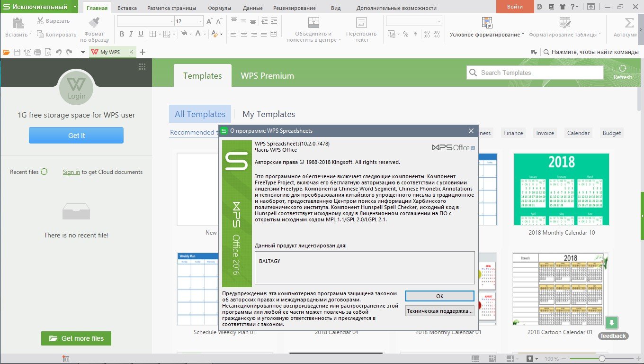This screenshot has width=644, height=364.
Task: Click the new tab plus icon
Action: click(143, 52)
